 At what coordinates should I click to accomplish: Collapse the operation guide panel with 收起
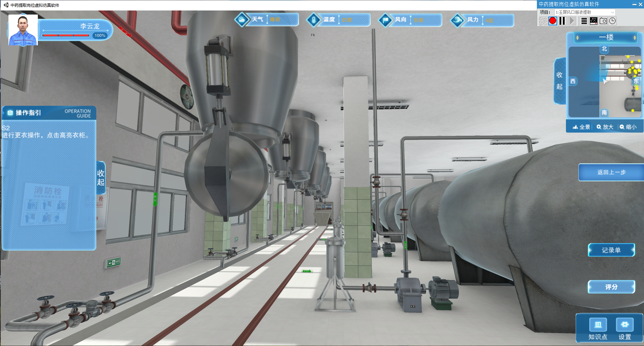click(101, 178)
